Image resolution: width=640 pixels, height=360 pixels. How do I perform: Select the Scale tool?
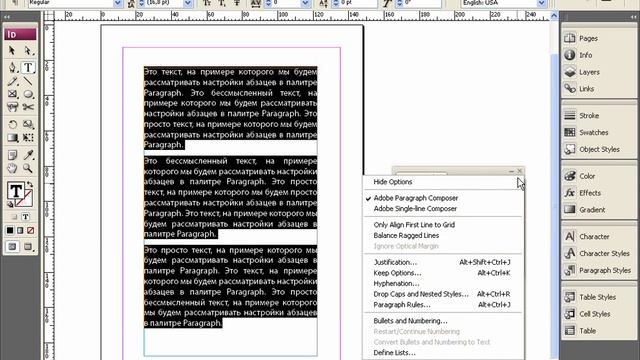click(x=28, y=124)
